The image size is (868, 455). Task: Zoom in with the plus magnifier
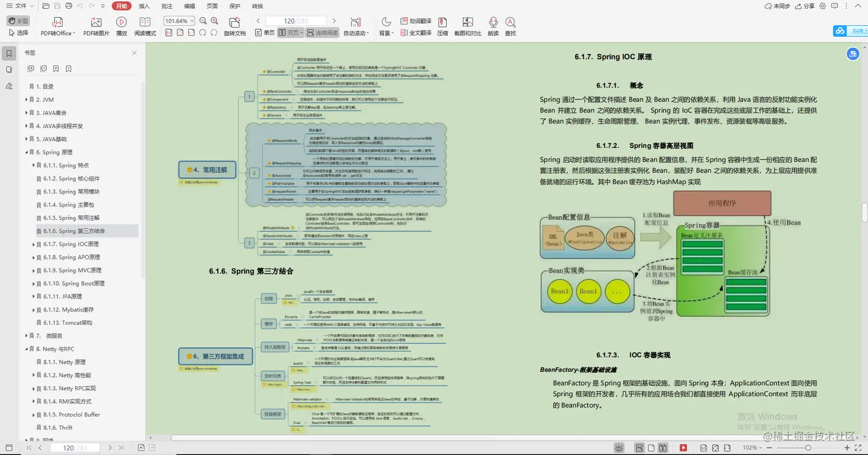pos(214,21)
